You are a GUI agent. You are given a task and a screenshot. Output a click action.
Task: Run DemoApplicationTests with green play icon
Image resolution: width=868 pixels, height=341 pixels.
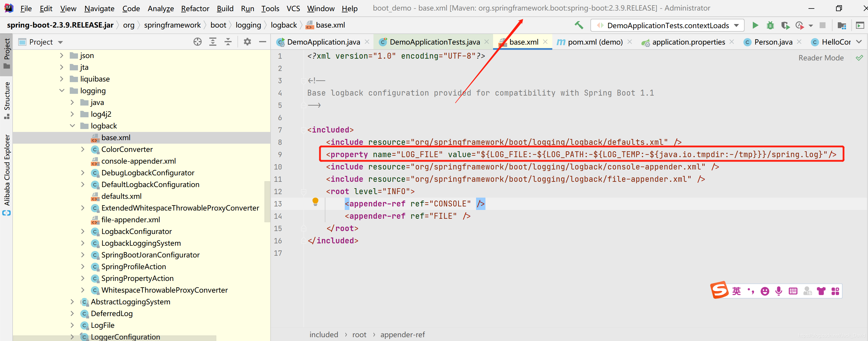(x=755, y=25)
